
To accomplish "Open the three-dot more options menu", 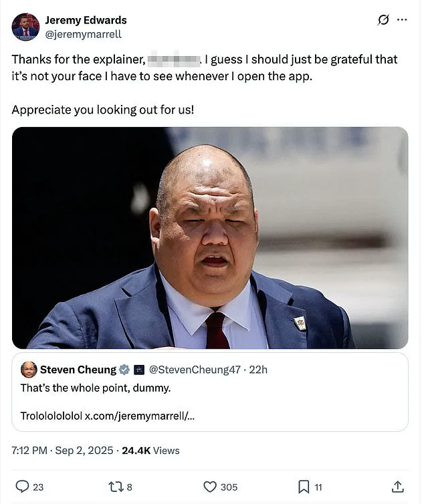I will 402,20.
